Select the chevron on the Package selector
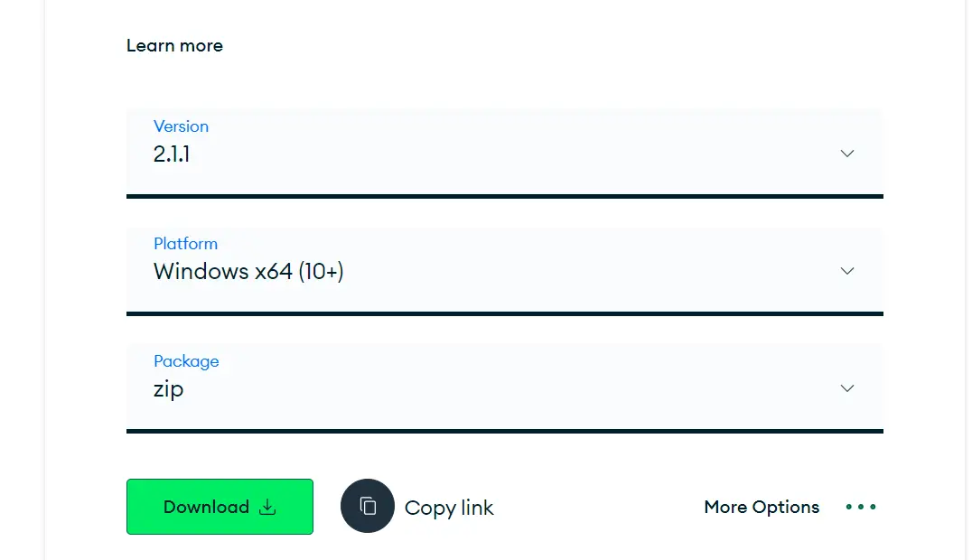The image size is (972, 560). [x=846, y=388]
